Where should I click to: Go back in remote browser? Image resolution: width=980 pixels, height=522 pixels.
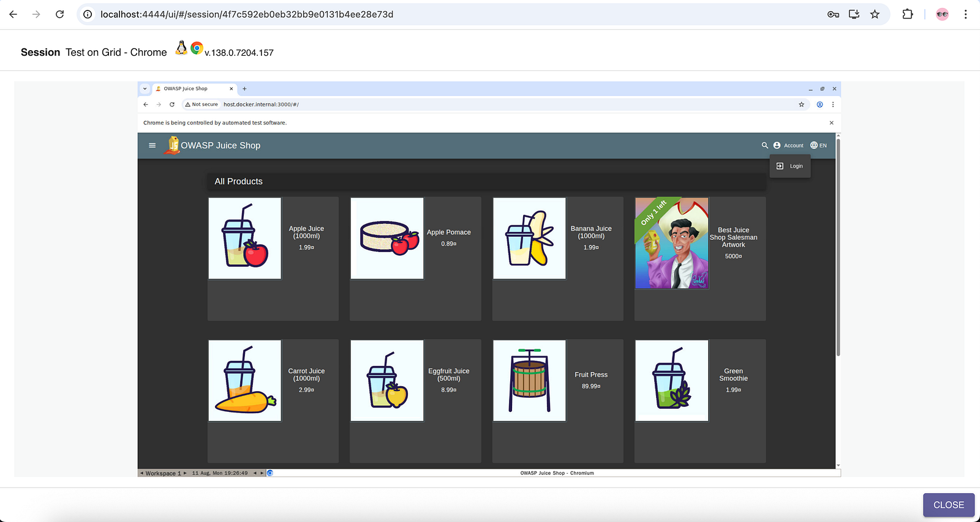pos(146,104)
